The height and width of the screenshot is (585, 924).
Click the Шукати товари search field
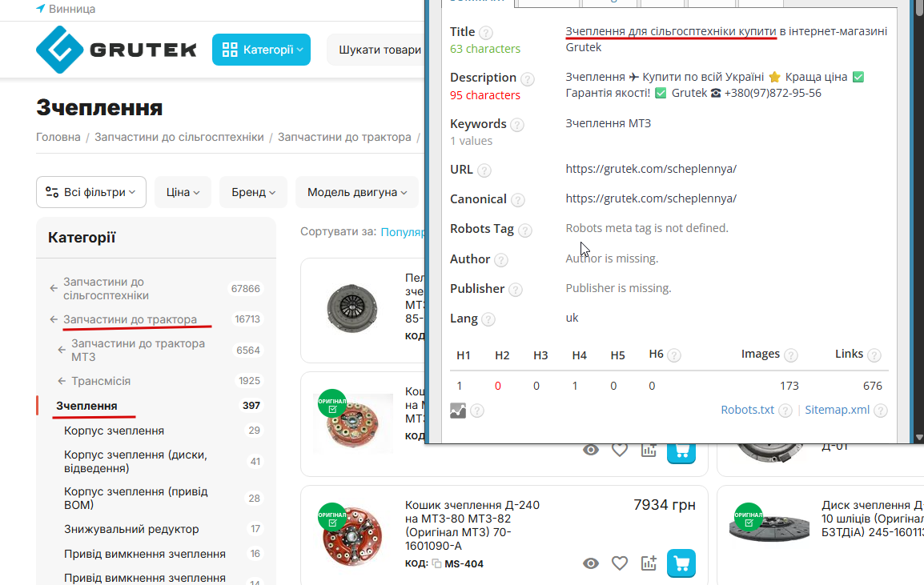coord(377,50)
